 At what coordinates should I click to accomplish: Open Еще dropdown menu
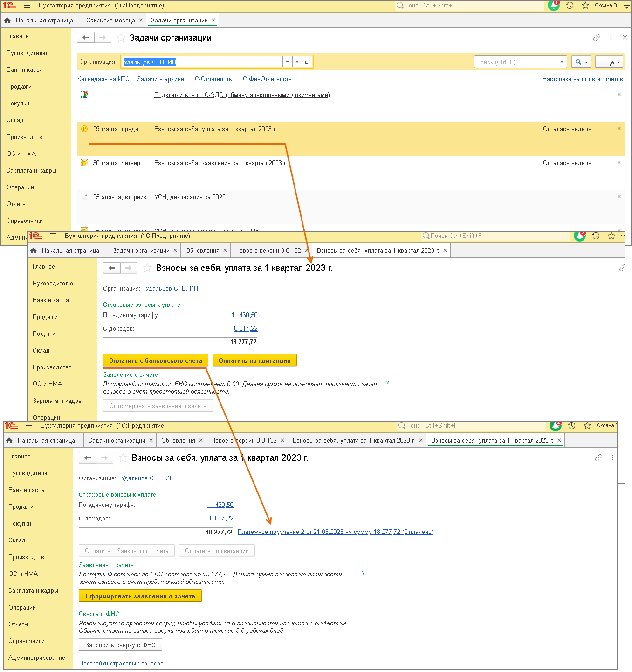tap(610, 62)
